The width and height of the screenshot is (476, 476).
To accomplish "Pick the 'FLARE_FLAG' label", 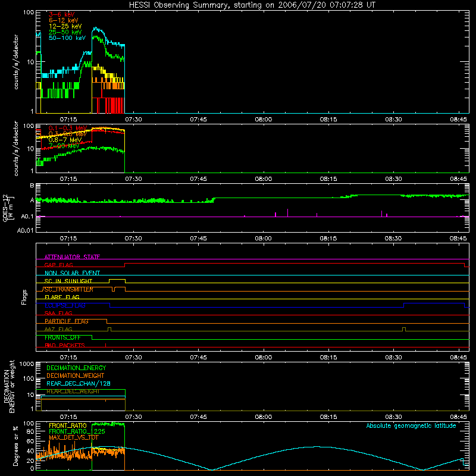I will pyautogui.click(x=62, y=297).
